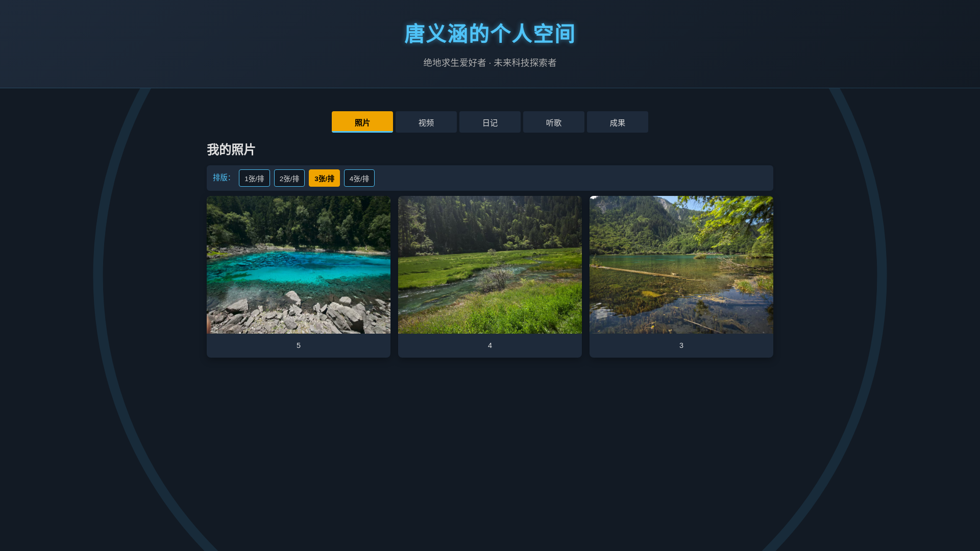Click the caption "5" under the first photo

coord(299,345)
